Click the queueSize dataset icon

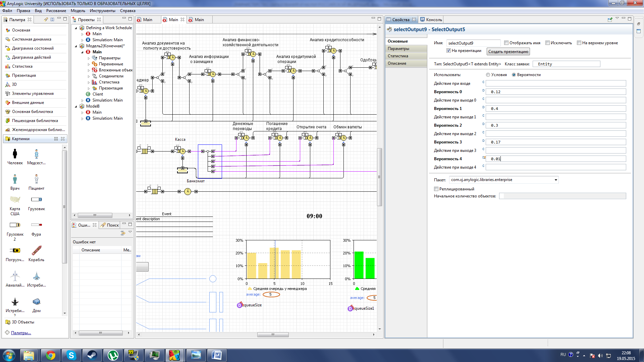[240, 305]
